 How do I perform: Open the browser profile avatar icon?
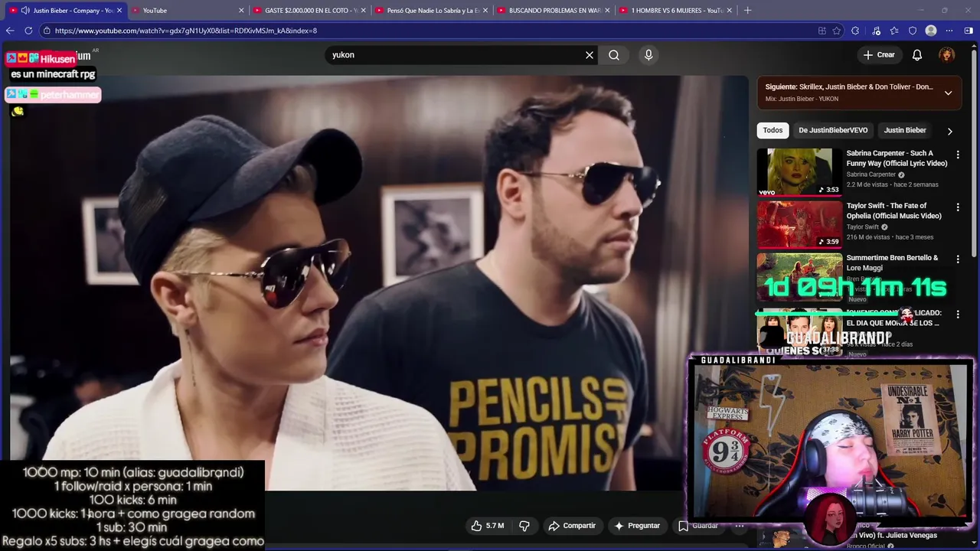coord(931,31)
